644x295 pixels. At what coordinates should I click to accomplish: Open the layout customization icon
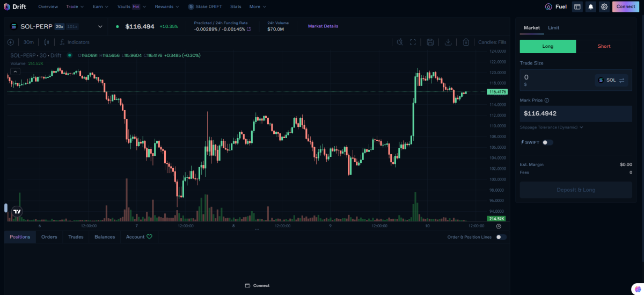click(577, 7)
